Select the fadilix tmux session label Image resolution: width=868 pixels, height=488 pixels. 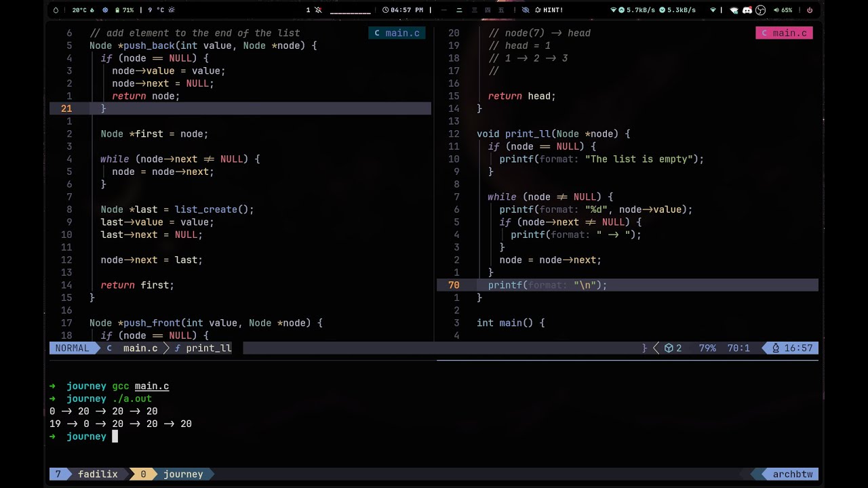98,474
